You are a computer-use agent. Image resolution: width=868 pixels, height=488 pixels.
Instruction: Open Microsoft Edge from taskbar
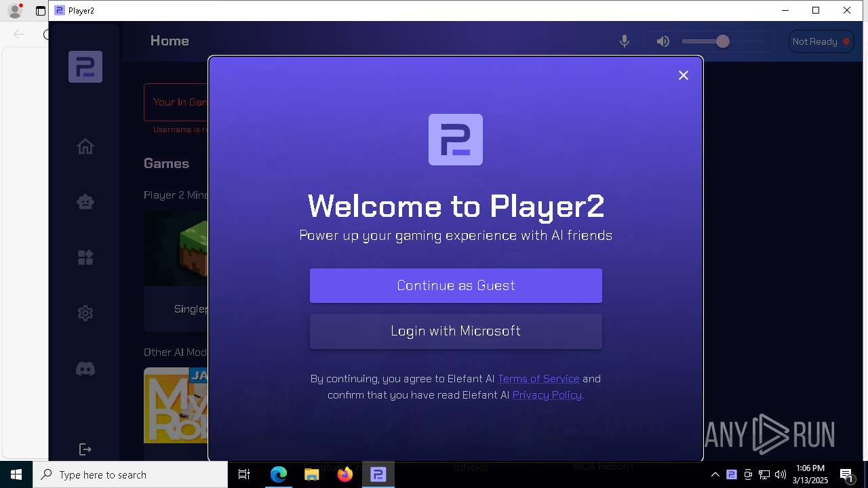(279, 474)
